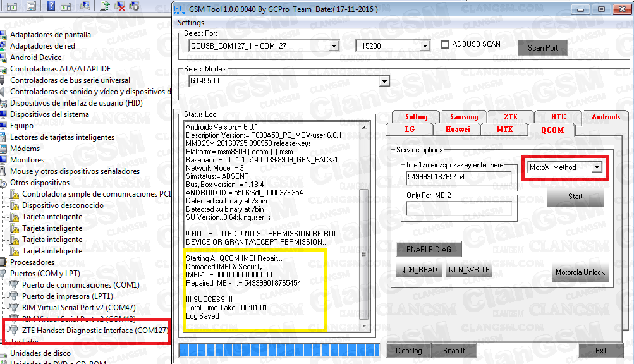Click the GSM Tool app icon in title bar
The width and height of the screenshot is (634, 364).
(179, 9)
